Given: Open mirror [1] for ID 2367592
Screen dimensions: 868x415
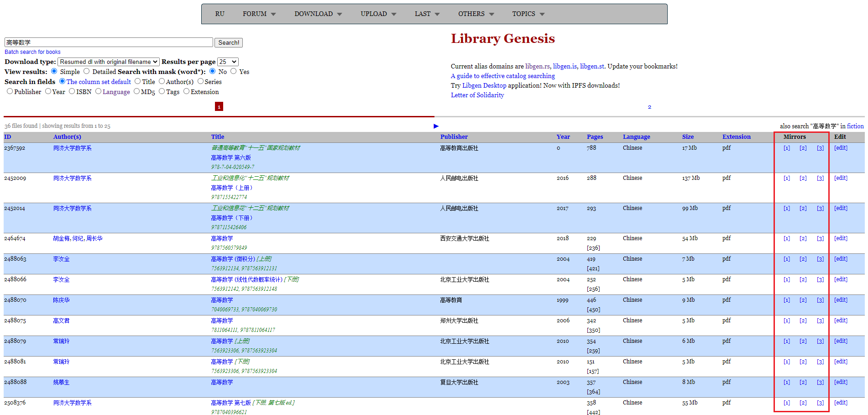Looking at the screenshot, I should [x=787, y=148].
